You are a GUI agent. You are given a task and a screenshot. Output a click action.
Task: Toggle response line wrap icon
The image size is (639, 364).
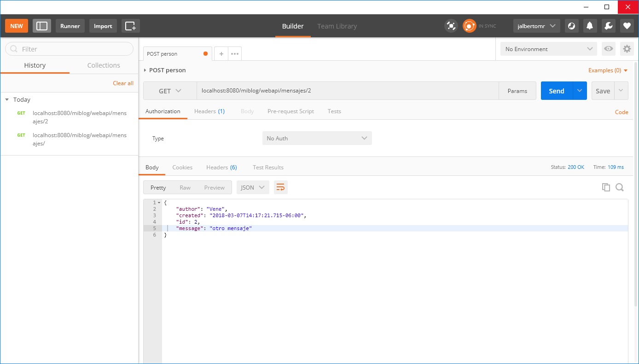[x=280, y=187]
